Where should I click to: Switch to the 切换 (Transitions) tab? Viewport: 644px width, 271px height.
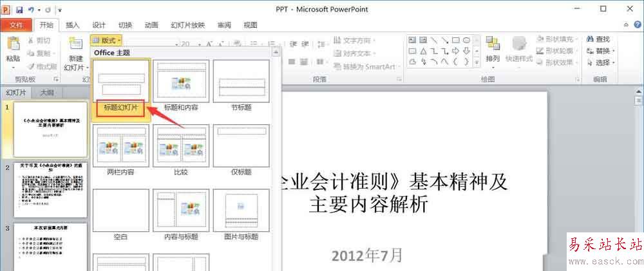click(x=126, y=25)
